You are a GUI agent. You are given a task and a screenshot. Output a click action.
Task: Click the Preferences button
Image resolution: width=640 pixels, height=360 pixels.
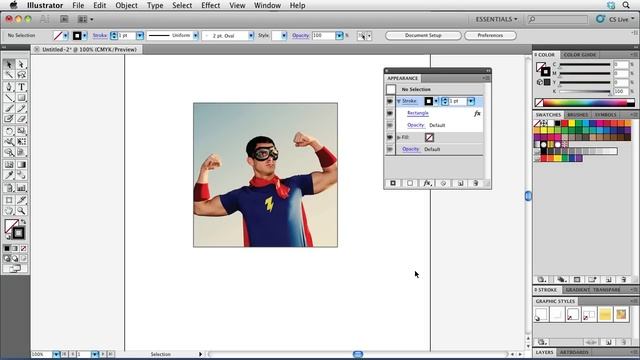tap(490, 36)
